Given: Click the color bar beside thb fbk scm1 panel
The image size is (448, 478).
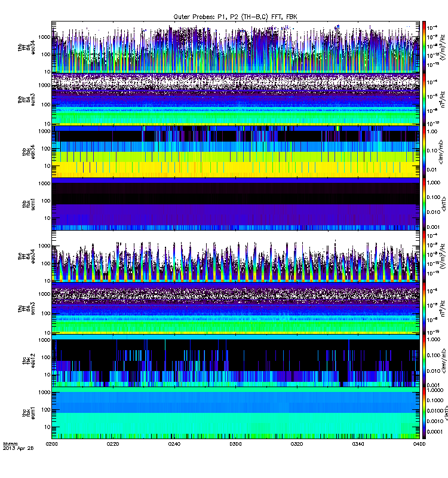Looking at the screenshot, I should click(x=424, y=204).
